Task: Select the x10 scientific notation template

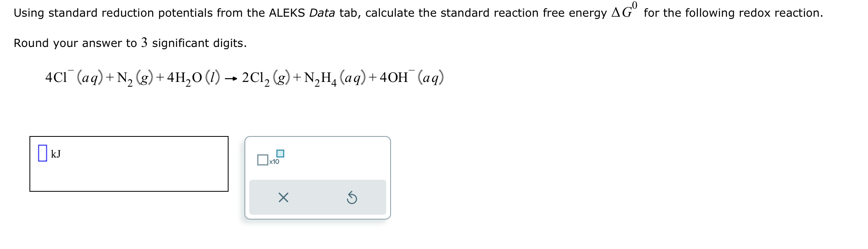Action: pyautogui.click(x=270, y=158)
